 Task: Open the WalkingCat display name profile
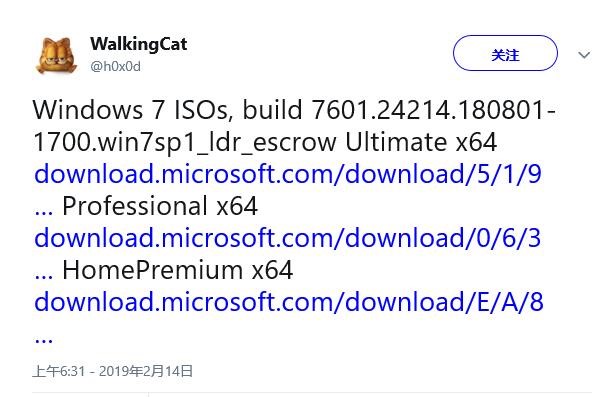click(x=138, y=44)
